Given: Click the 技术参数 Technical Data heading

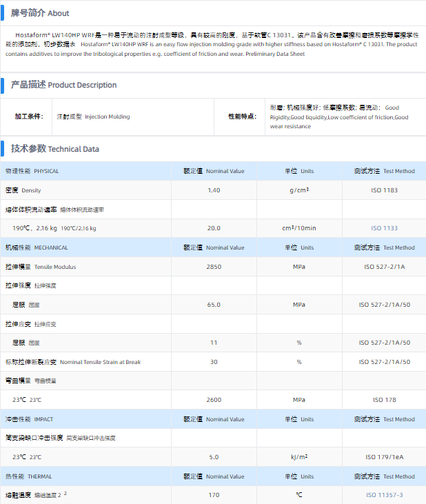Looking at the screenshot, I should (54, 148).
